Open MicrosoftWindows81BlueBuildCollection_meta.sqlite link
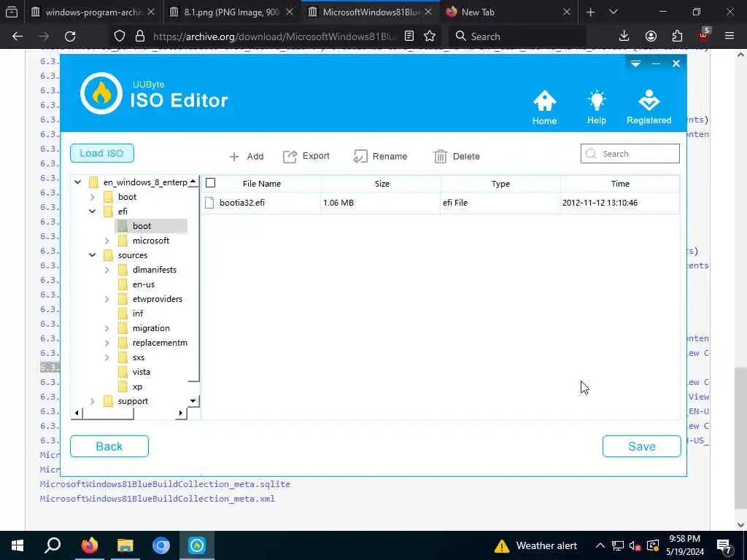Screen dimensions: 747x560 tap(165, 484)
